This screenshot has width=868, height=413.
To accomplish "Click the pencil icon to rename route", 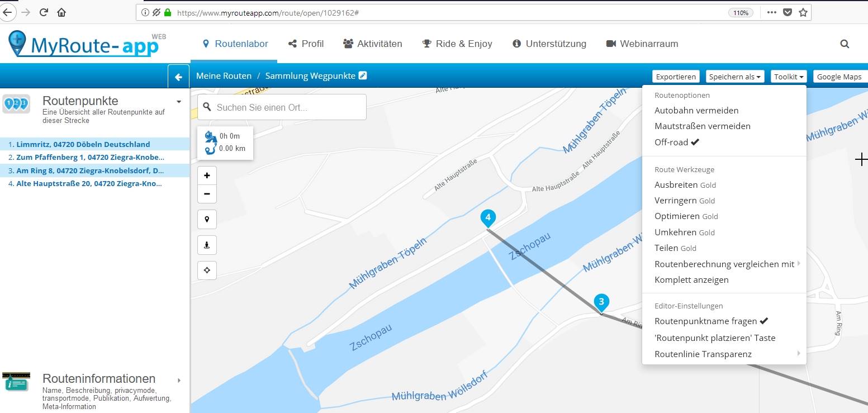I will 363,75.
